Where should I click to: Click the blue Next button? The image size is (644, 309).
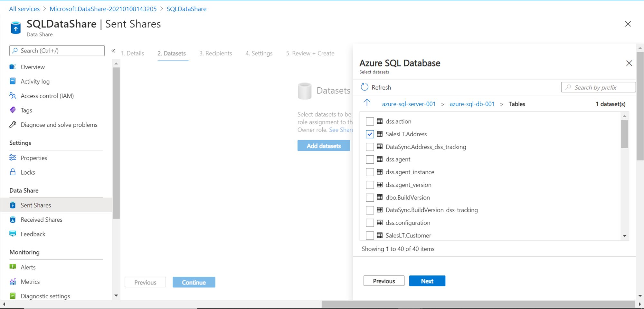[427, 281]
